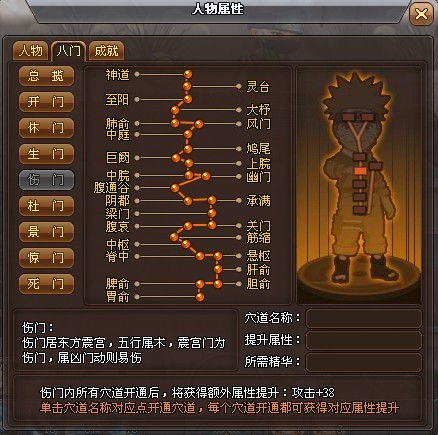The image size is (438, 435).
Task: Select the 八门 tab
Action: tap(69, 51)
